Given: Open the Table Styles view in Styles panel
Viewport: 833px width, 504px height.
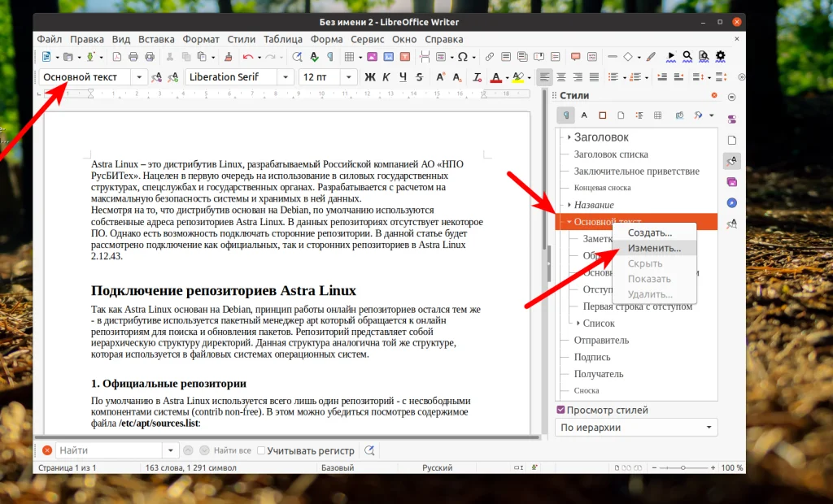Looking at the screenshot, I should [658, 115].
